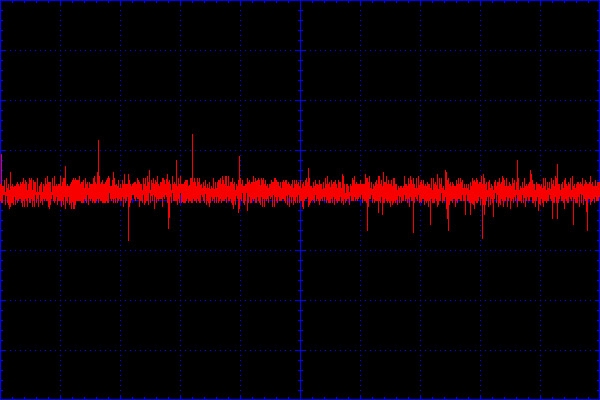Viewport: 600px width, 400px height.
Task: Click the tallest upward spike of the red trace
Action: (x=192, y=156)
